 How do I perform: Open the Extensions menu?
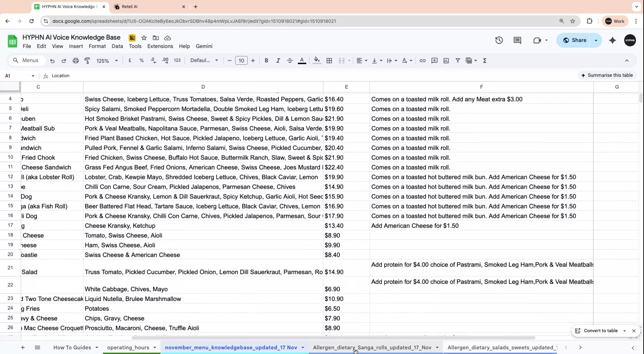160,46
